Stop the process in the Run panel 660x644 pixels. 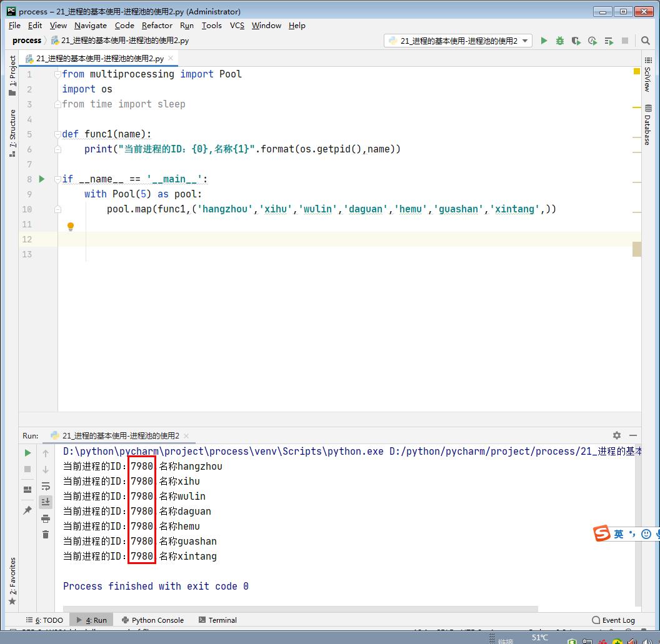[27, 469]
